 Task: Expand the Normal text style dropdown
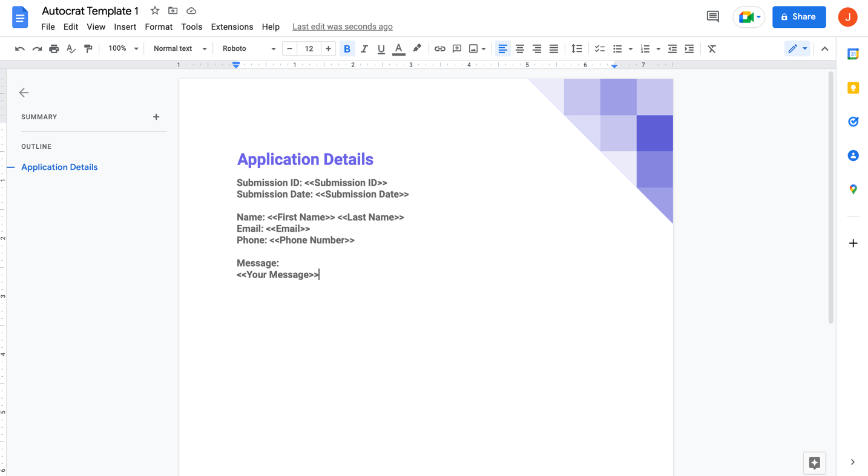pos(180,48)
